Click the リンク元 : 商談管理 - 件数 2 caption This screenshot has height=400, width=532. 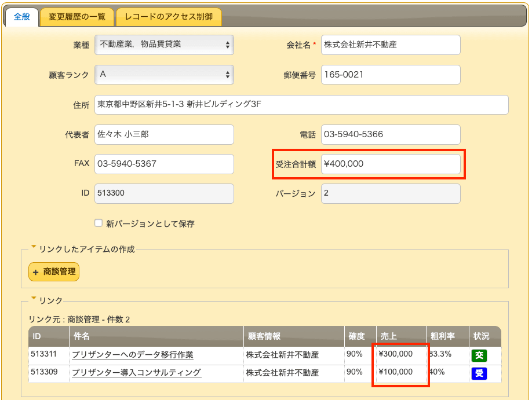(79, 320)
